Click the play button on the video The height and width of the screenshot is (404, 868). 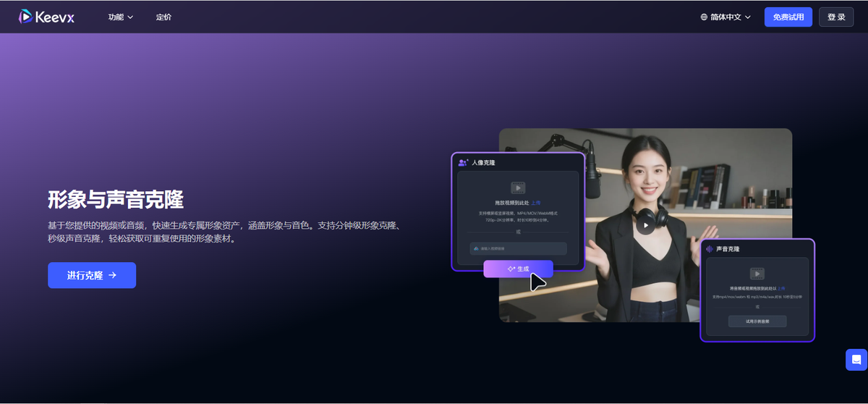pyautogui.click(x=645, y=224)
